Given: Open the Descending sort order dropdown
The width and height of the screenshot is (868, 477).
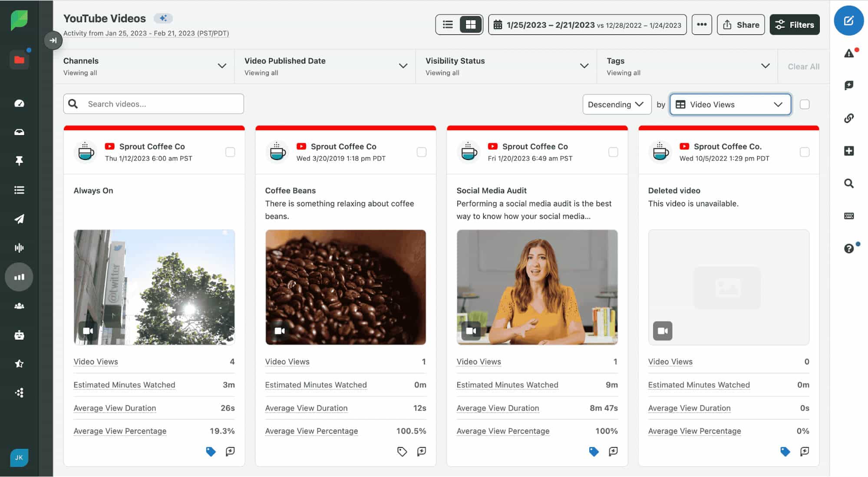Looking at the screenshot, I should [x=616, y=104].
